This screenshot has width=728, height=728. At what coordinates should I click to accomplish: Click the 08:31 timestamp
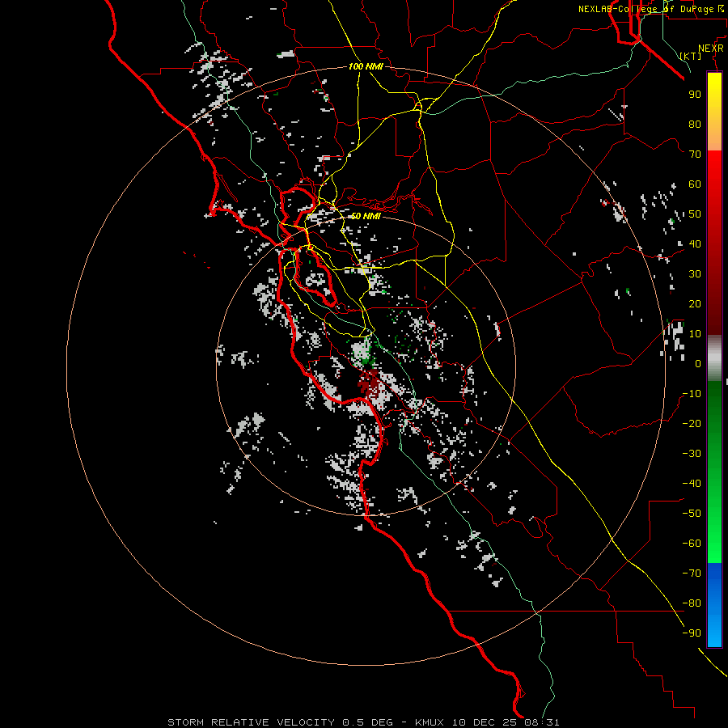tap(542, 722)
